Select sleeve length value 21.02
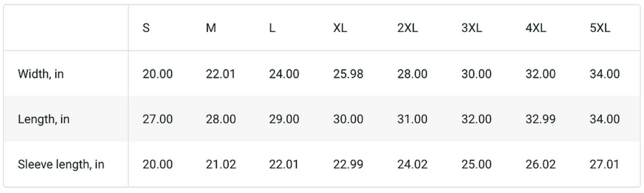Screen dimensions: 644x193 pyautogui.click(x=221, y=164)
